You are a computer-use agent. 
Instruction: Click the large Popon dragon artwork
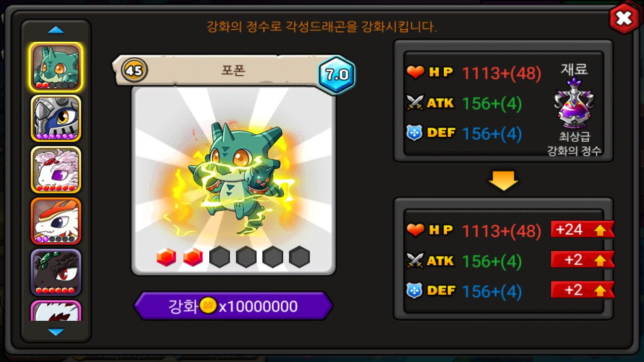233,177
